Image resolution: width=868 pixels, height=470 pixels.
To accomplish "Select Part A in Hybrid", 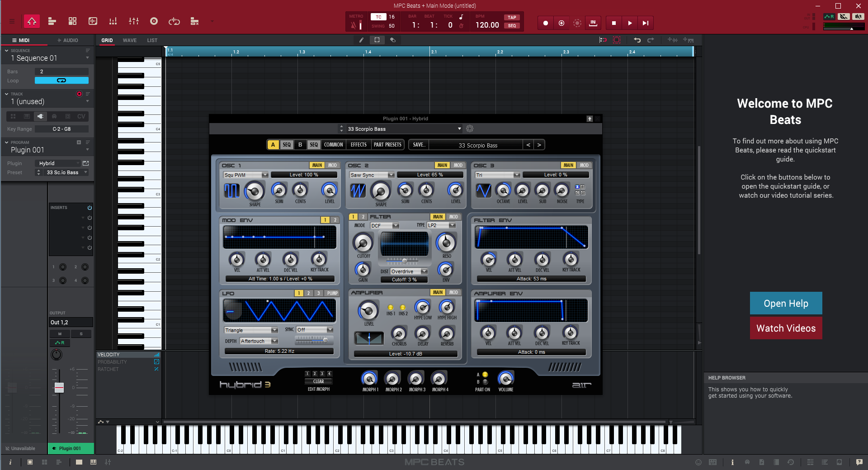I will (x=273, y=145).
